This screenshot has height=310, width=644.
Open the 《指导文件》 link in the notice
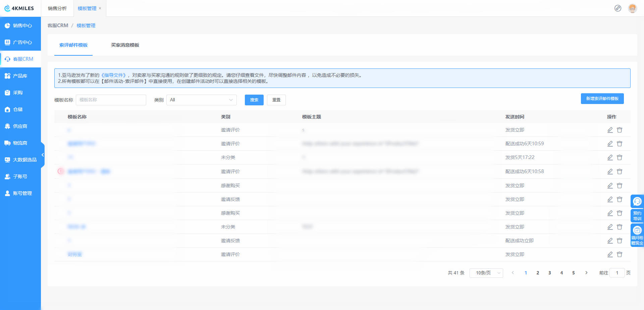tap(114, 75)
